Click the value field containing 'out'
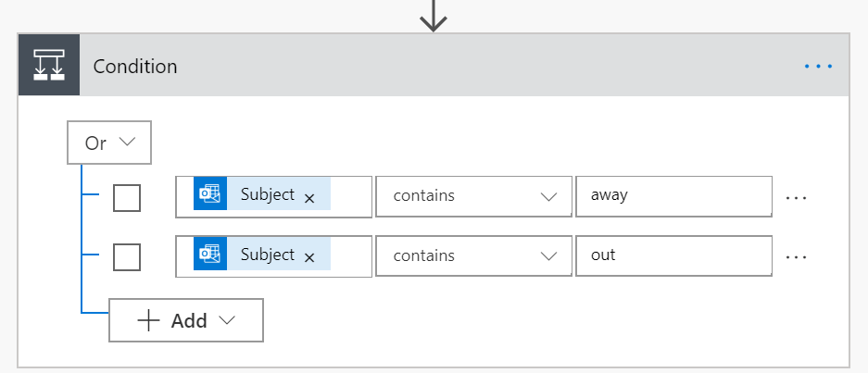The width and height of the screenshot is (868, 373). [673, 255]
